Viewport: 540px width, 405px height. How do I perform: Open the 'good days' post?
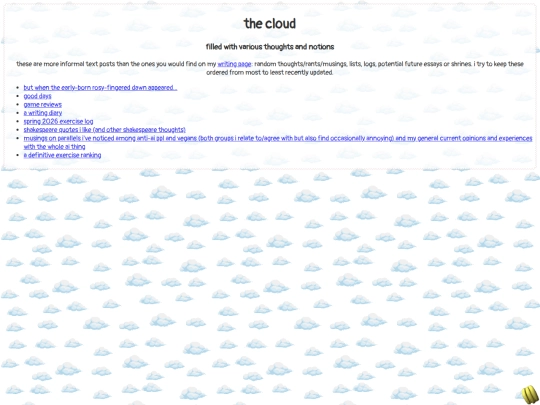37,96
